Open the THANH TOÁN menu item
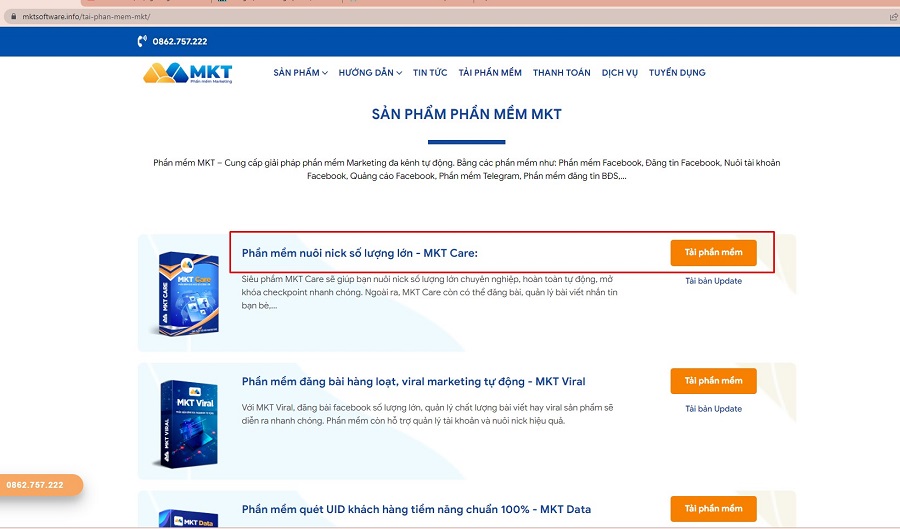Viewport: 900px width, 529px height. pos(561,73)
